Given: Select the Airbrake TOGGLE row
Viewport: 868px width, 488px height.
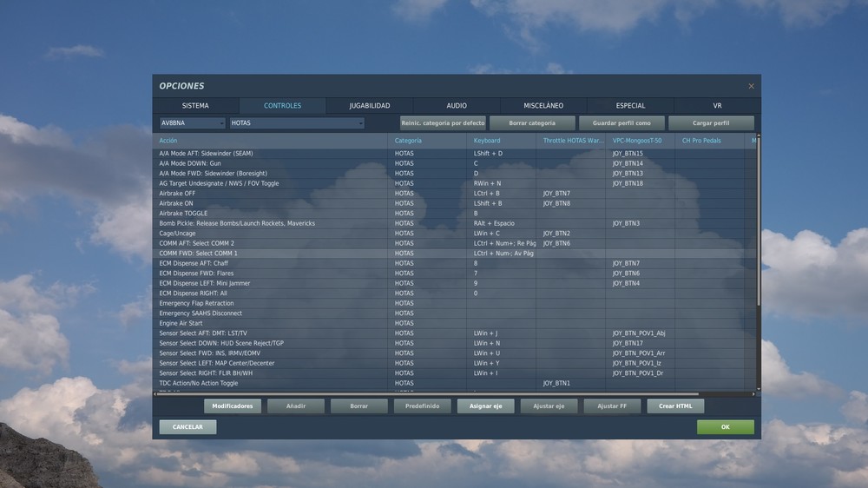Looking at the screenshot, I should (x=455, y=214).
